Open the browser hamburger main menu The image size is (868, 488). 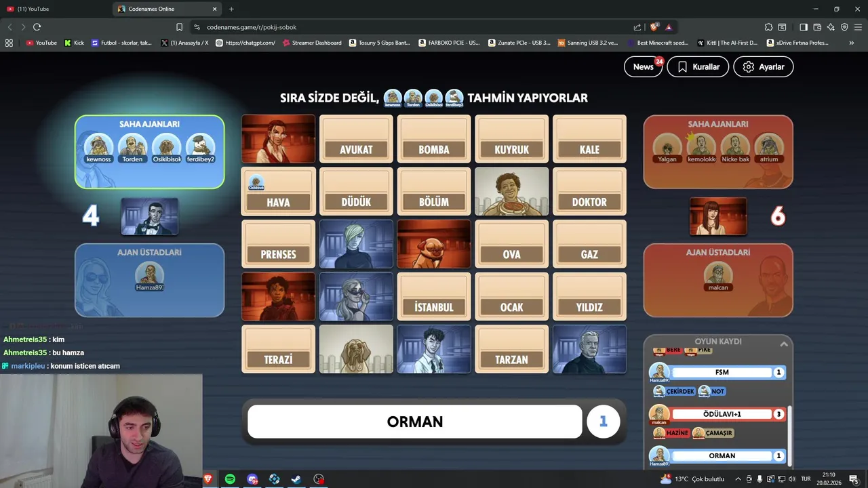pos(858,27)
